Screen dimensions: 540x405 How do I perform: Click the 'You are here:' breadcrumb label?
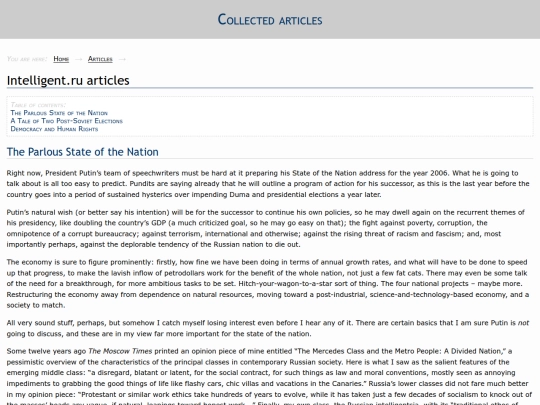[x=27, y=59]
